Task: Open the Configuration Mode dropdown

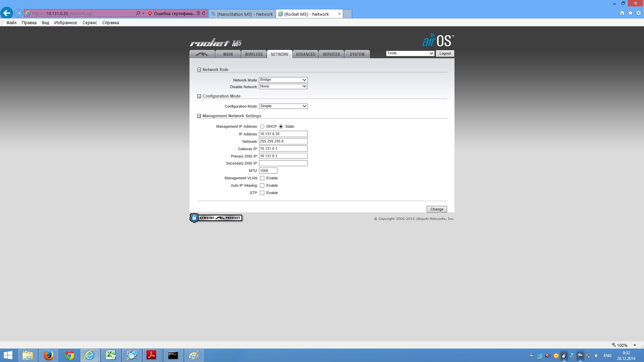Action: tap(283, 106)
